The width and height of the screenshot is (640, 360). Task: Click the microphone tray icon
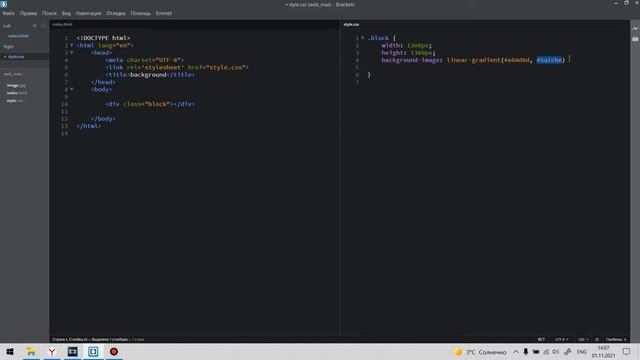[526, 352]
